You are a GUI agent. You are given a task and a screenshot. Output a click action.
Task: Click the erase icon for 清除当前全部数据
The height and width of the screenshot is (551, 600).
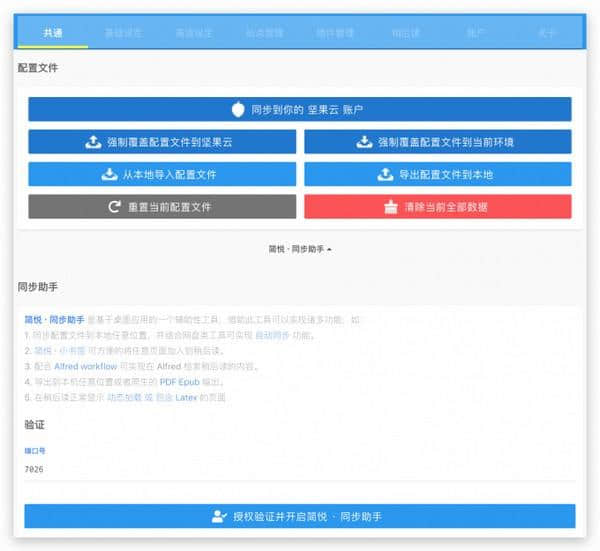(391, 207)
